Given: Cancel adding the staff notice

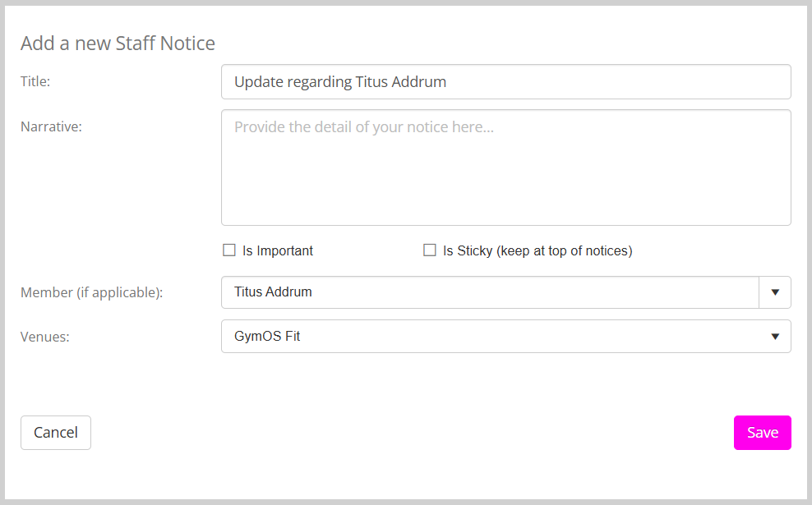Looking at the screenshot, I should 56,433.
